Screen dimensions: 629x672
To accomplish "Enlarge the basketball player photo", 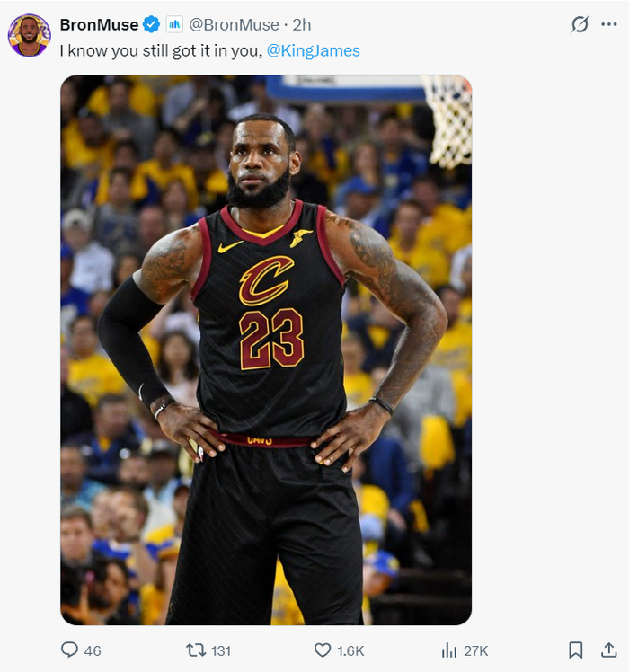I will click(x=266, y=350).
